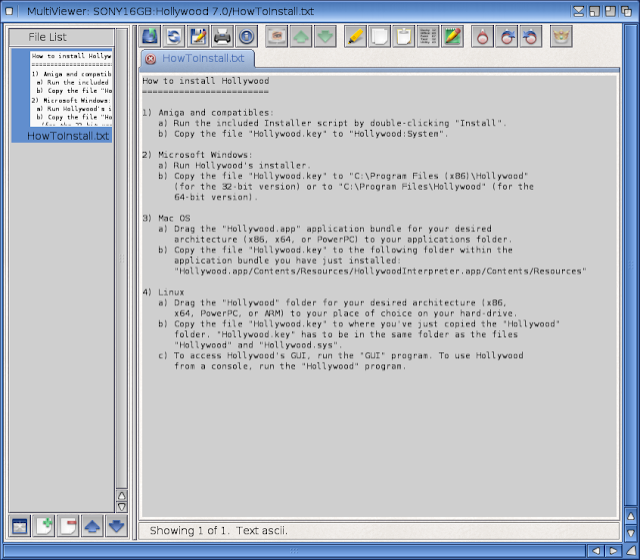The width and height of the screenshot is (640, 560).
Task: Click the clipboard paste icon
Action: [403, 37]
